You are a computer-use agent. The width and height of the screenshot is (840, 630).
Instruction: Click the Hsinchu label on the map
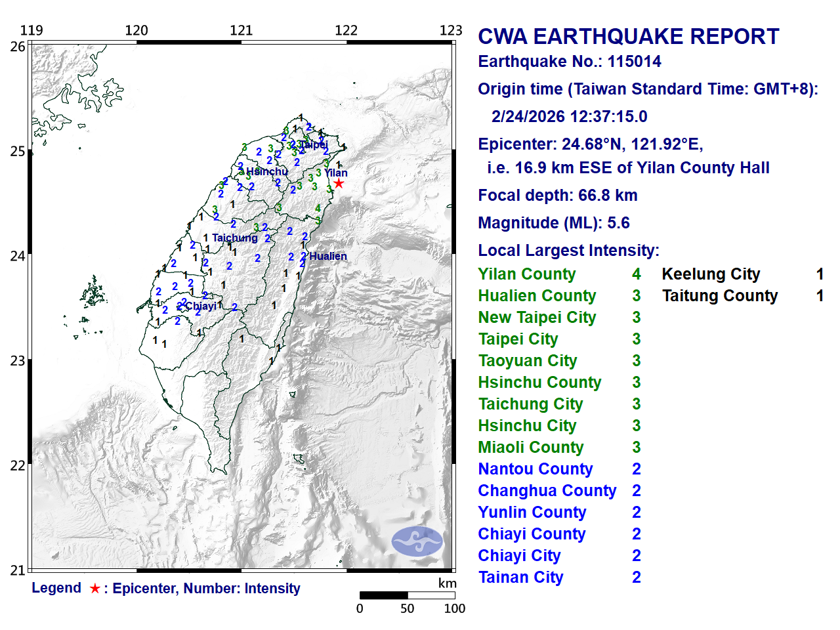(267, 171)
